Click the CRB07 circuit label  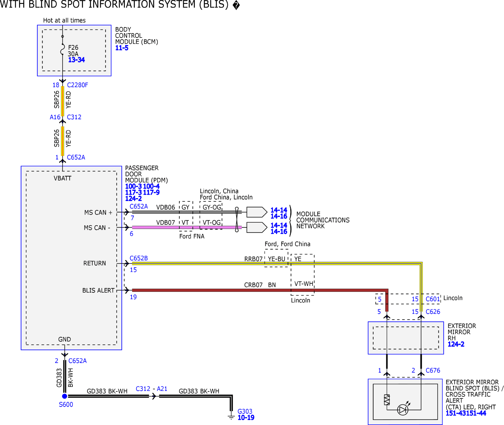click(253, 285)
